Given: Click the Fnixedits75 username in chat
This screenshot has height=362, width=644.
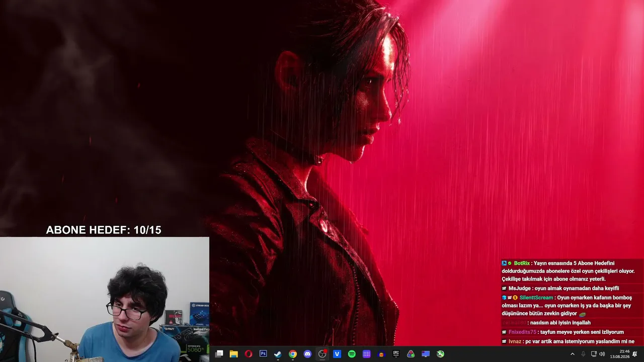Looking at the screenshot, I should (x=522, y=332).
